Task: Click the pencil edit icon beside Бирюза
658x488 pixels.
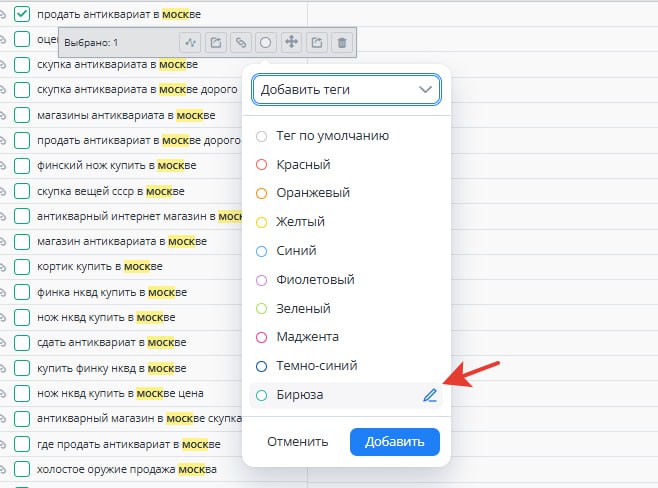Action: [430, 396]
